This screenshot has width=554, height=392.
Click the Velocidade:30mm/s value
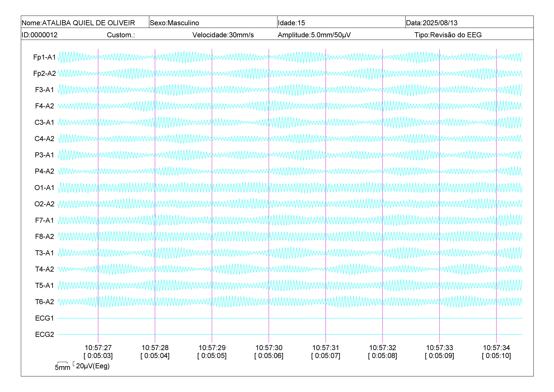pyautogui.click(x=223, y=35)
